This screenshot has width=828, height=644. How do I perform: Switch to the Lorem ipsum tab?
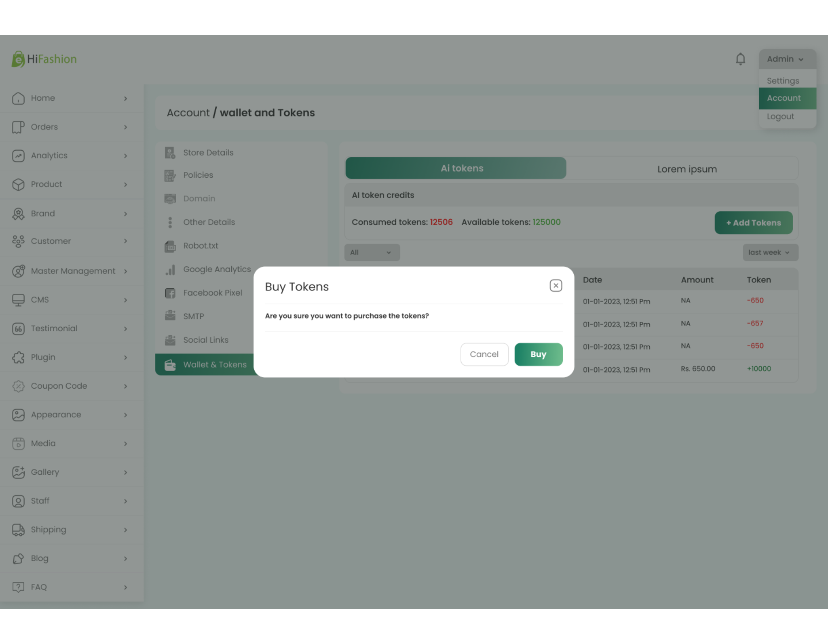pyautogui.click(x=687, y=169)
